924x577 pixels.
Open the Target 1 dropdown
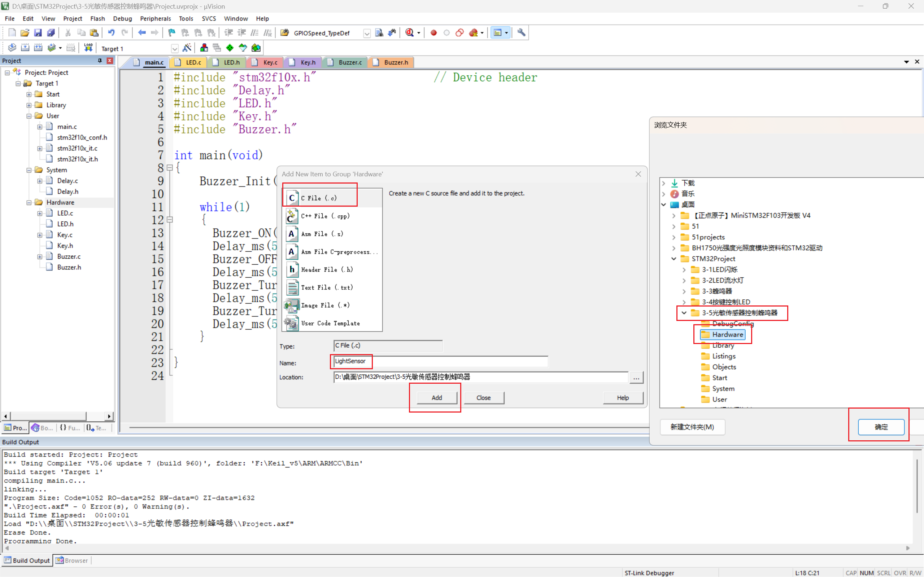[174, 49]
